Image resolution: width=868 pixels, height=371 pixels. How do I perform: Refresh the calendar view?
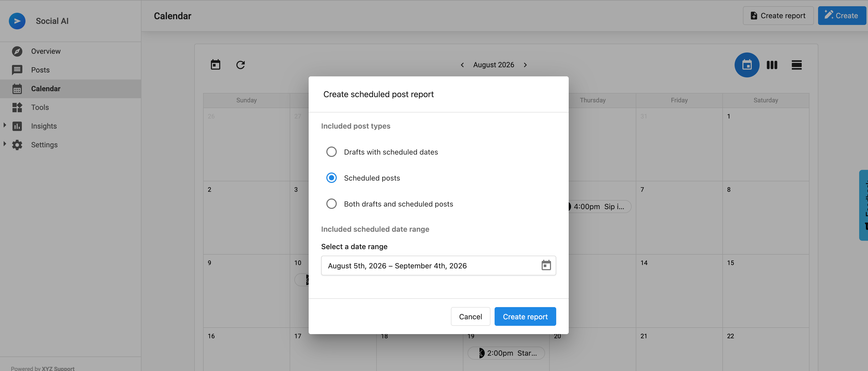(240, 65)
